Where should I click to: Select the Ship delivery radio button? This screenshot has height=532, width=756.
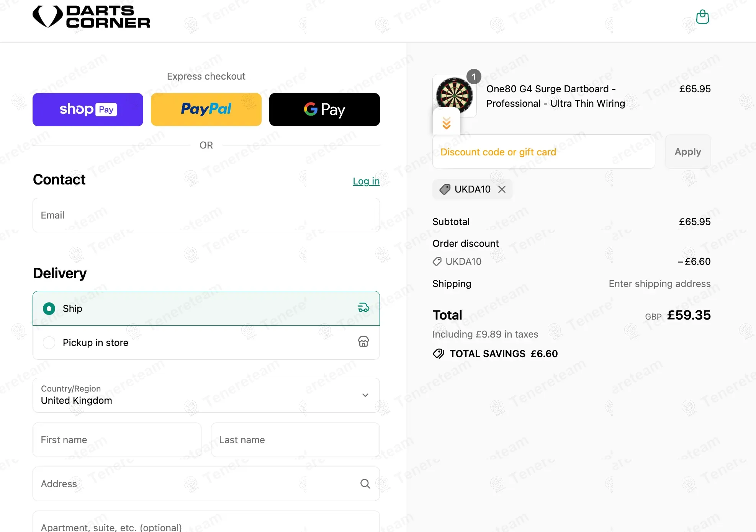point(49,308)
